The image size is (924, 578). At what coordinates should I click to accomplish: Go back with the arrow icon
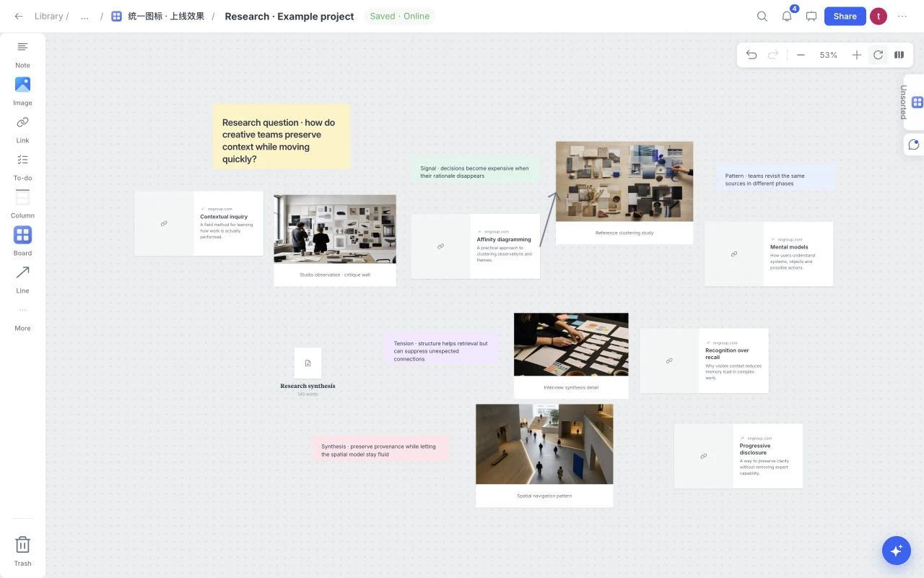[x=19, y=16]
